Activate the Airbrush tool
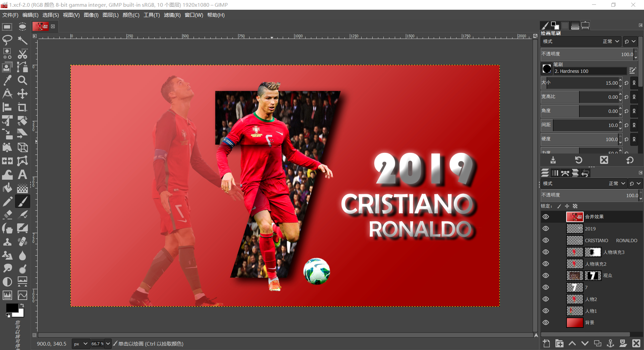Image resolution: width=644 pixels, height=350 pixels. 22,215
